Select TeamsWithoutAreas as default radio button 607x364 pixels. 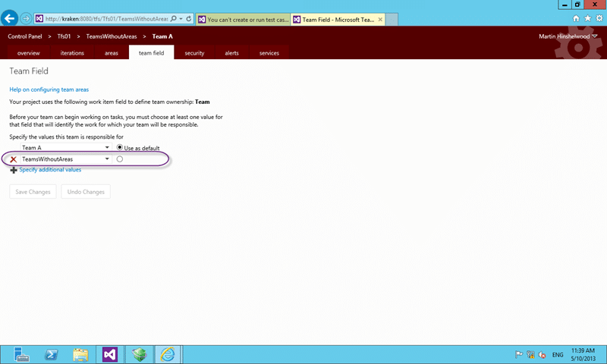(x=120, y=159)
